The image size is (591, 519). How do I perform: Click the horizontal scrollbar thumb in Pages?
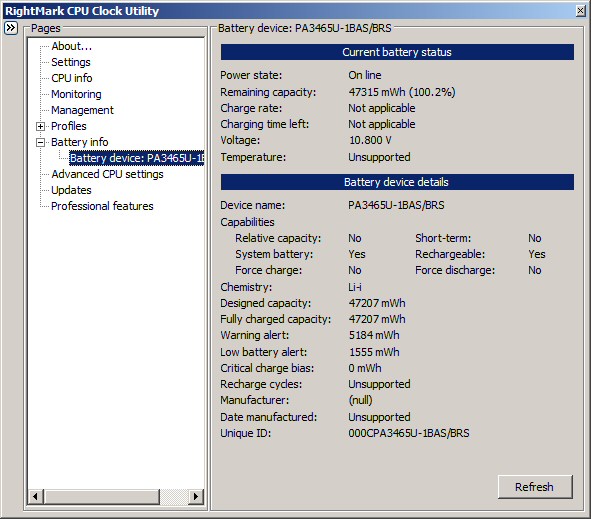(101, 496)
